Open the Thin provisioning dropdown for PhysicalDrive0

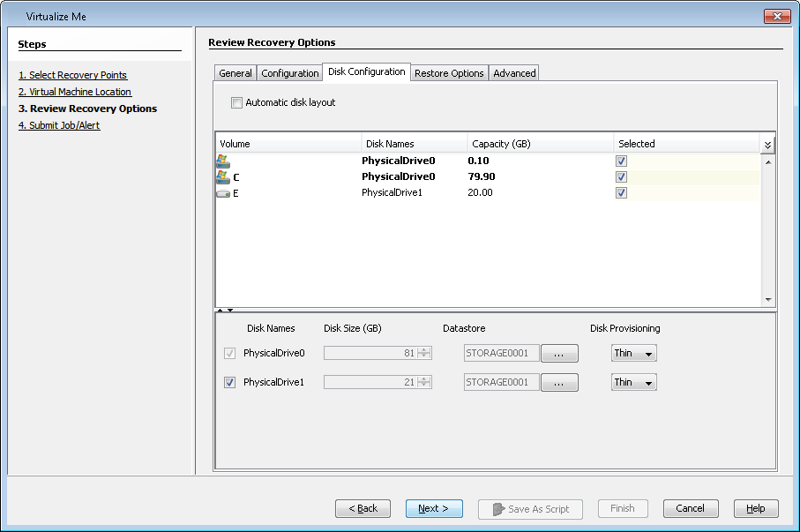pyautogui.click(x=633, y=353)
